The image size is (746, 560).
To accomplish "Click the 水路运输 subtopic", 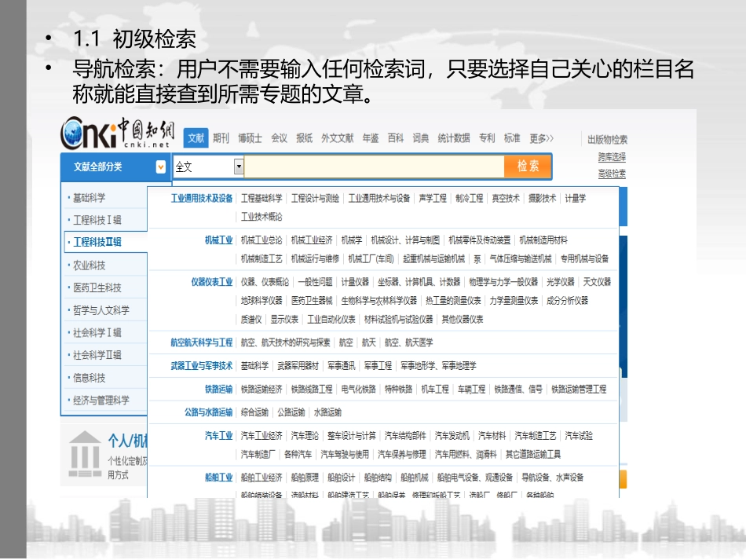I will click(x=327, y=412).
